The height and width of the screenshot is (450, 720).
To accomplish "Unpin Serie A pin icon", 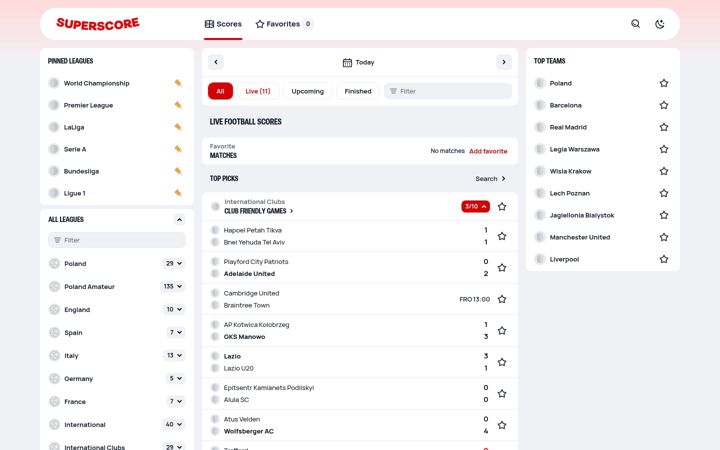I will (x=178, y=149).
